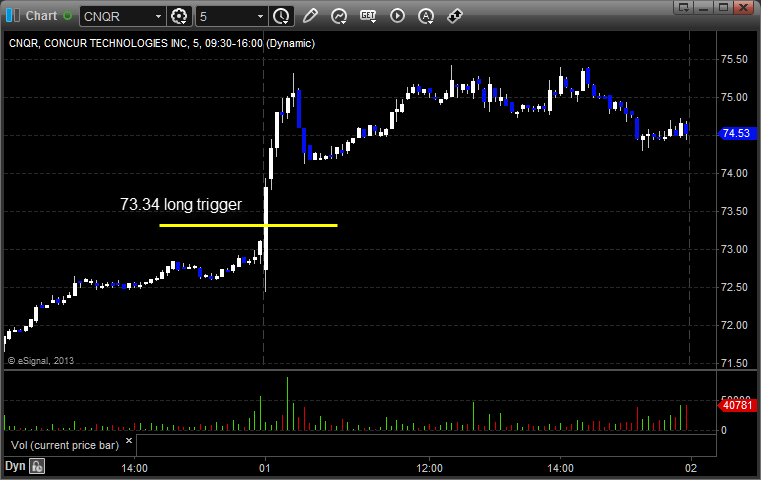761x480 pixels.
Task: Minimize the Chart window
Action: pyautogui.click(x=704, y=7)
